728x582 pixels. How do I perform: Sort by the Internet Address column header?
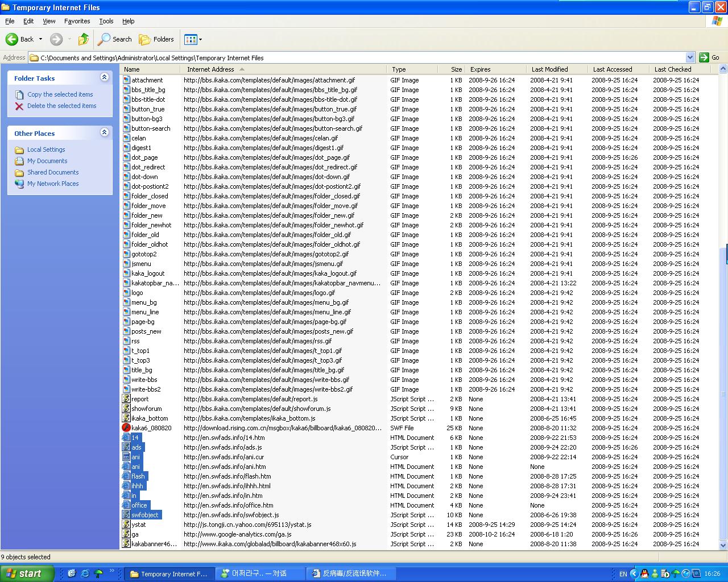click(x=284, y=69)
